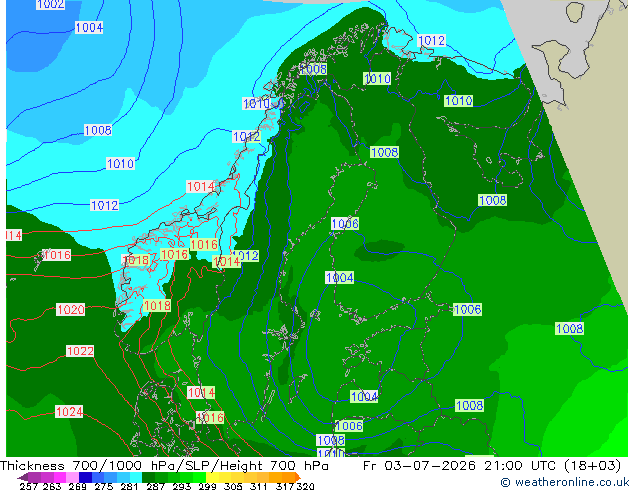634x490 pixels.
Task: Click legend value 299
Action: [x=207, y=486]
